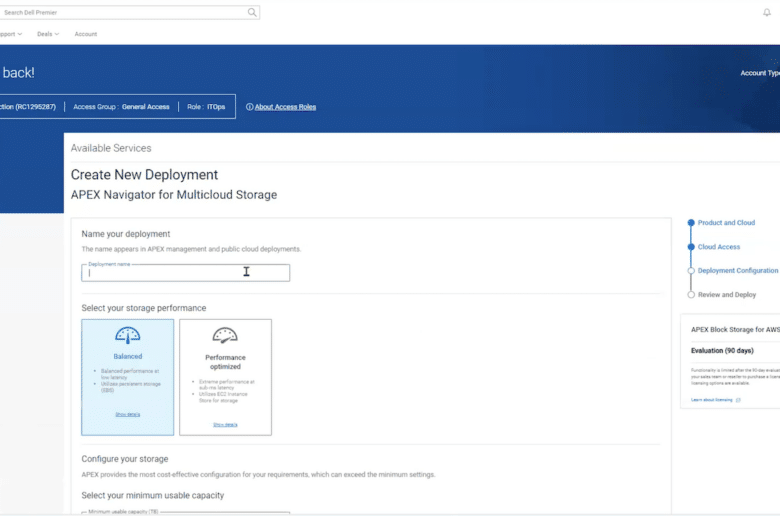
Task: Expand the Support dropdown menu
Action: (x=11, y=34)
